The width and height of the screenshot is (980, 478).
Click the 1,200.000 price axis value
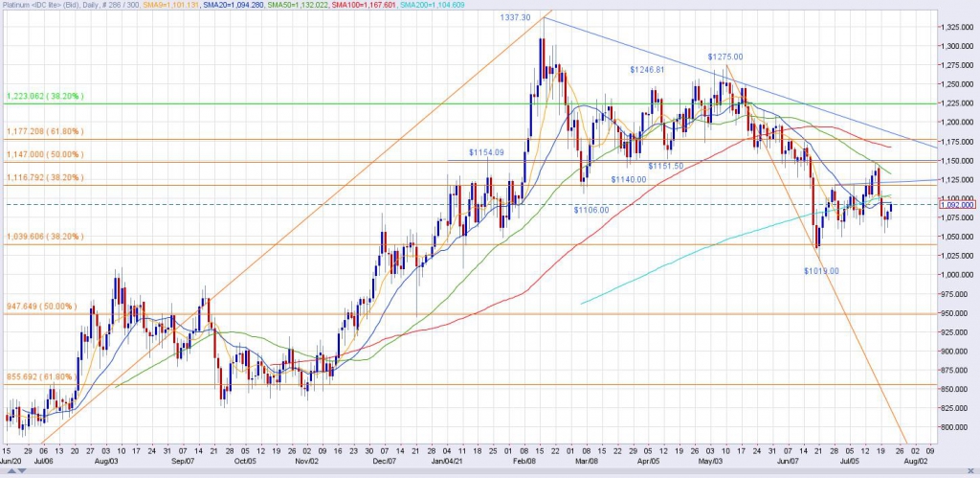click(x=957, y=122)
